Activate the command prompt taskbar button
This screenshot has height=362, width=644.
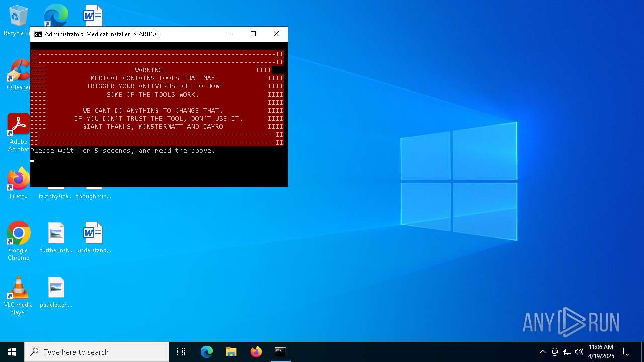tap(280, 352)
